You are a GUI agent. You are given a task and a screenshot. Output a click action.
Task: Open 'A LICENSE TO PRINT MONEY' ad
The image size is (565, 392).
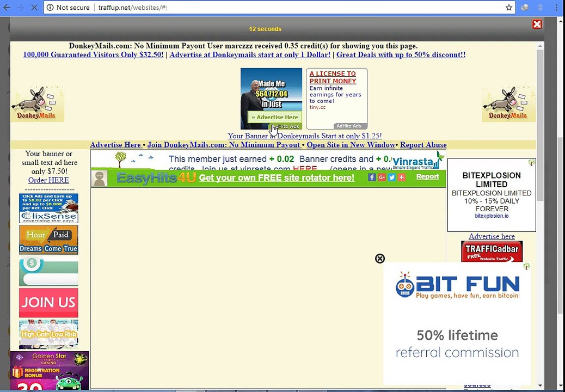(333, 77)
